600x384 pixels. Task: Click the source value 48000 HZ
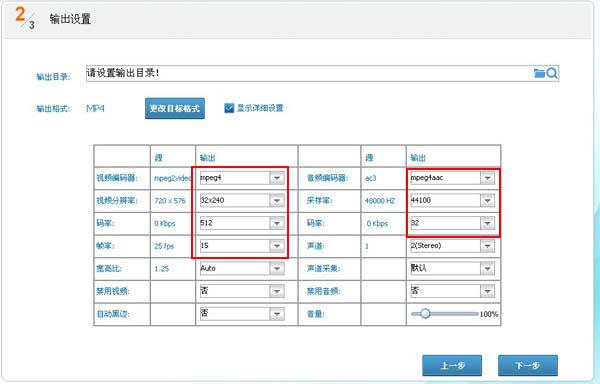[380, 201]
